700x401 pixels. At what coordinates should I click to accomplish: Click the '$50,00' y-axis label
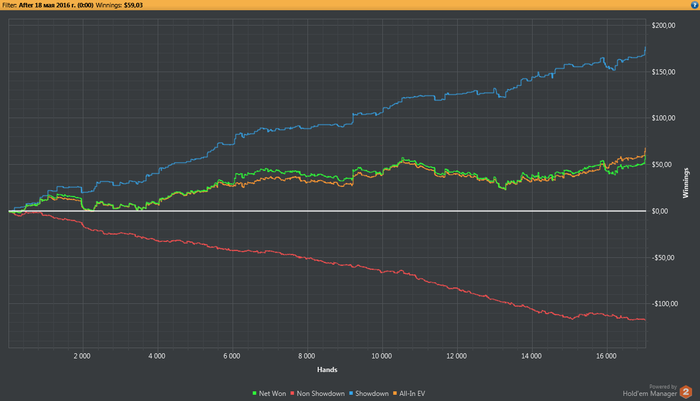pyautogui.click(x=662, y=164)
